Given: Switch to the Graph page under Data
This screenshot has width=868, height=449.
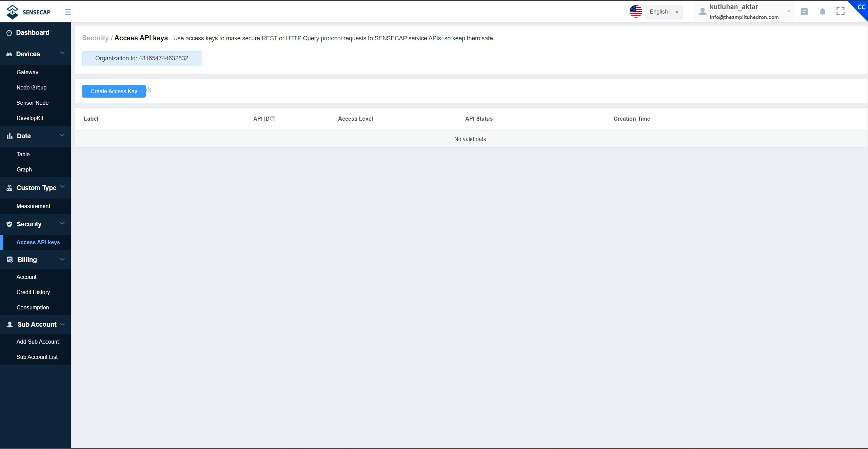Looking at the screenshot, I should (24, 169).
